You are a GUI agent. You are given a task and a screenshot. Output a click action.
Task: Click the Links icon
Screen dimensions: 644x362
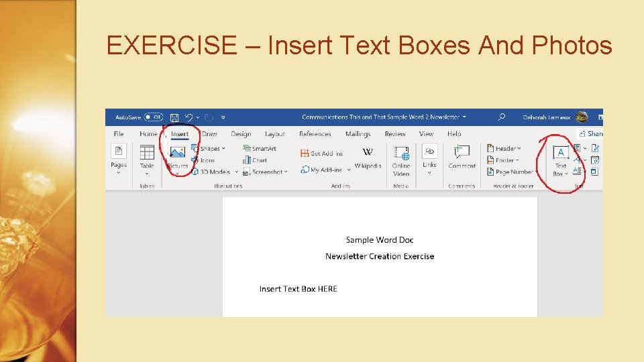429,152
